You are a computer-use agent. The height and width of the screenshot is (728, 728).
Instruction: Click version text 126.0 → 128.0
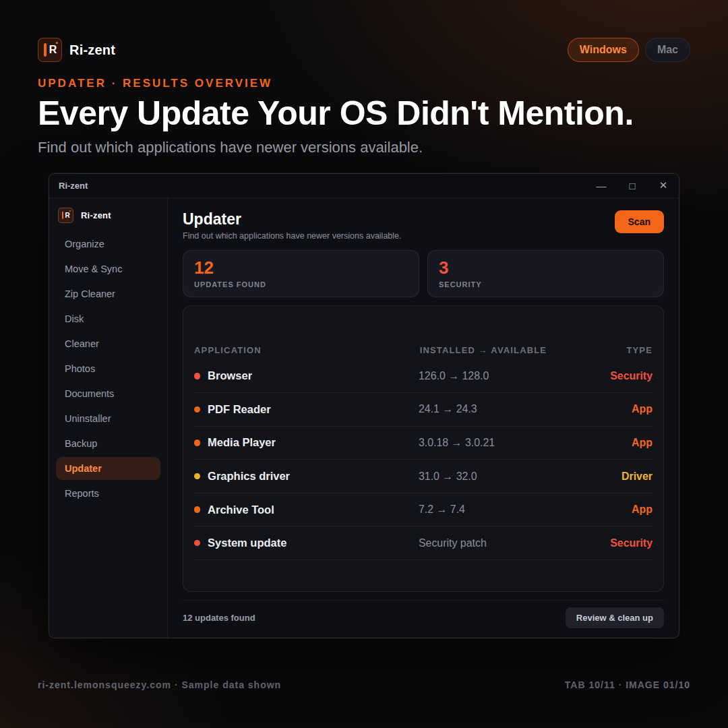point(454,376)
